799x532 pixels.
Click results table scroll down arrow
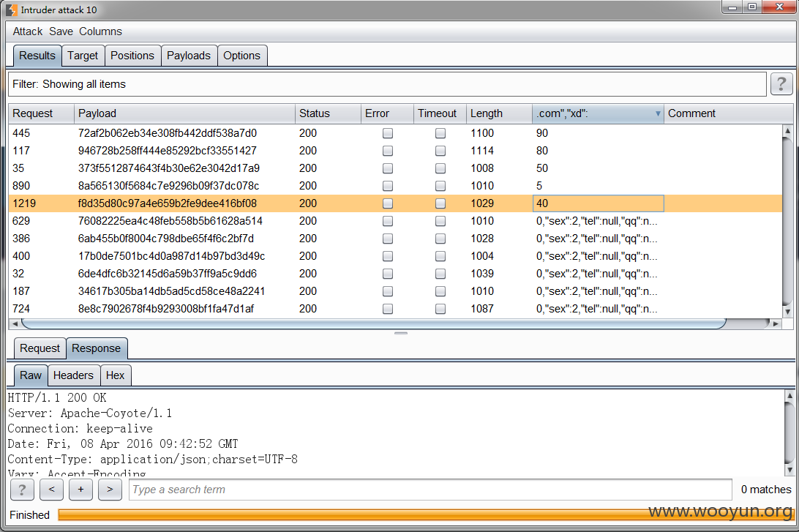[787, 312]
